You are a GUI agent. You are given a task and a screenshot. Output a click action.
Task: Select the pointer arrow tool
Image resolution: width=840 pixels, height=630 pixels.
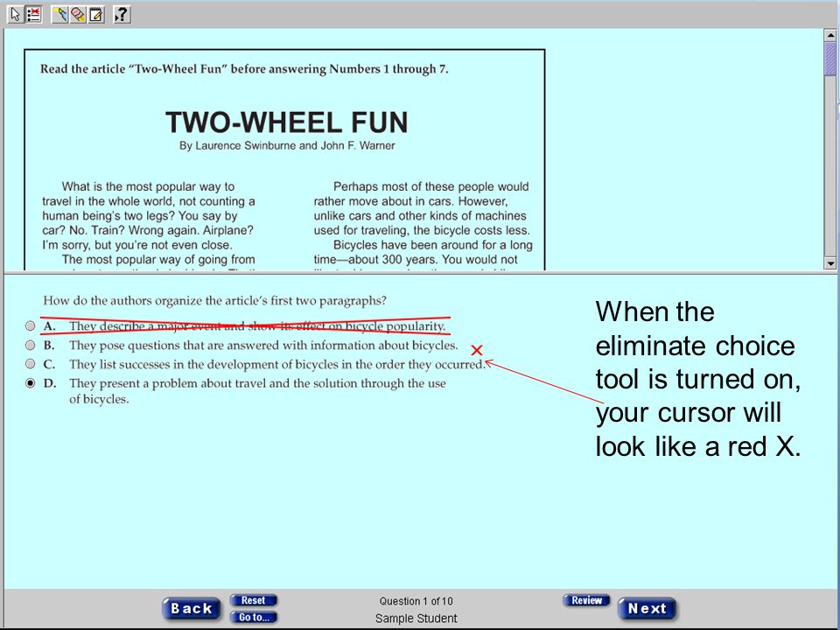(16, 15)
